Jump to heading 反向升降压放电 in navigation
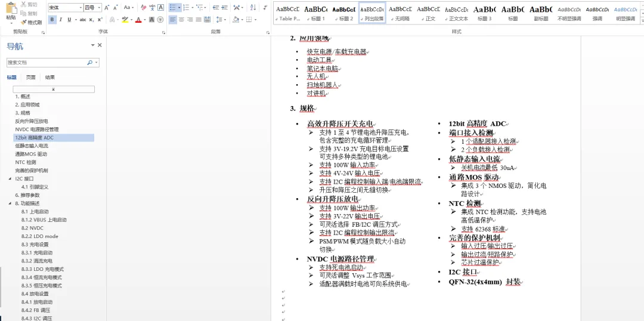The height and width of the screenshot is (321, 644). coord(32,121)
